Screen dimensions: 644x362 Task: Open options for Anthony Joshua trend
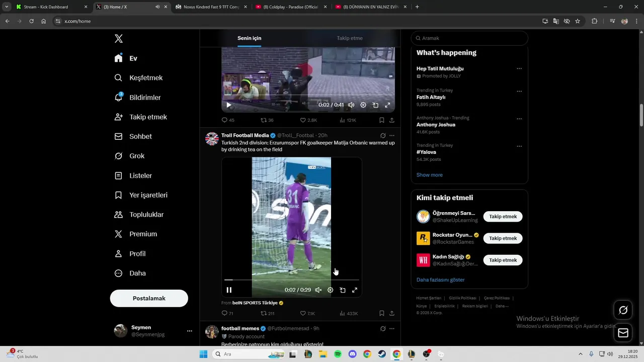519,119
